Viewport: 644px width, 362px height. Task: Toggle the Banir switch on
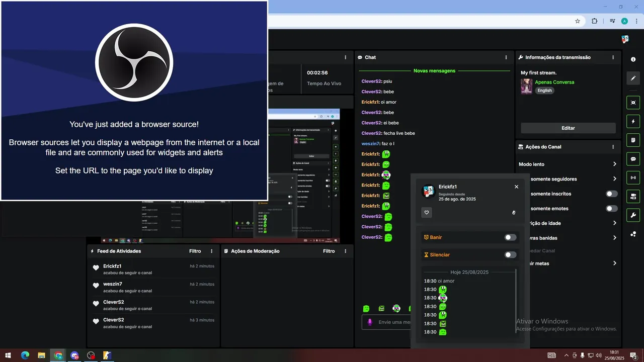[510, 237]
